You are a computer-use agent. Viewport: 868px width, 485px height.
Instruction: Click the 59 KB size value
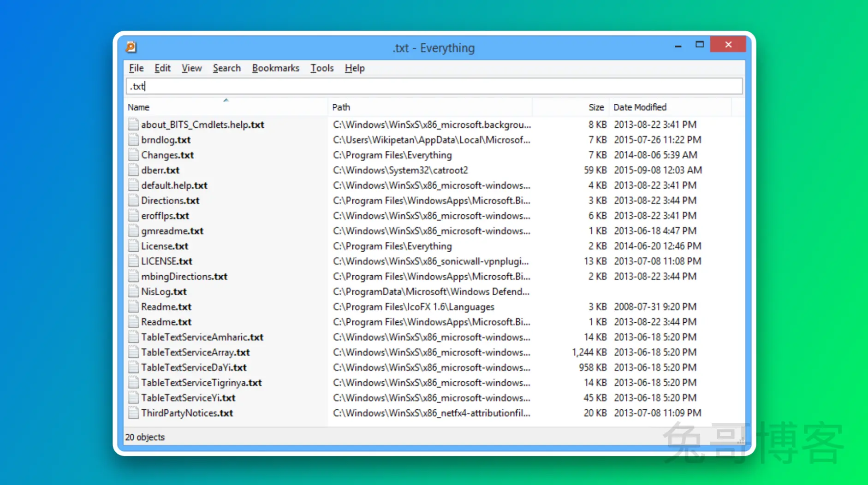[595, 170]
